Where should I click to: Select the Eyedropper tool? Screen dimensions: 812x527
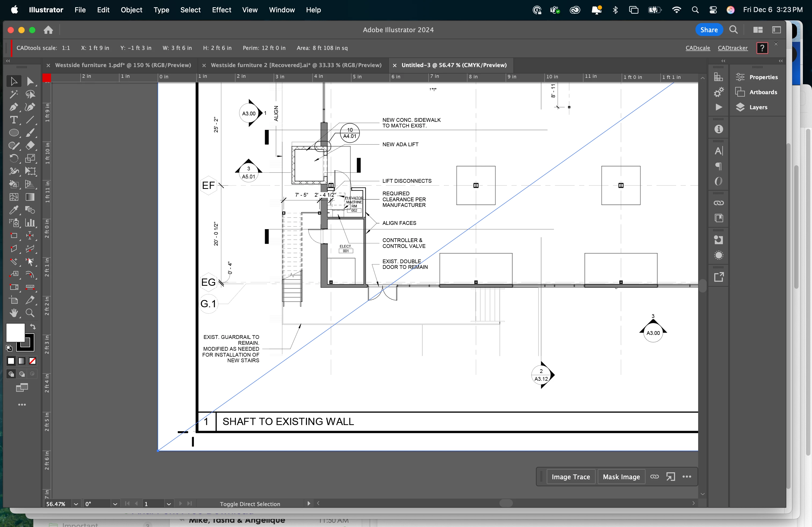tap(14, 210)
